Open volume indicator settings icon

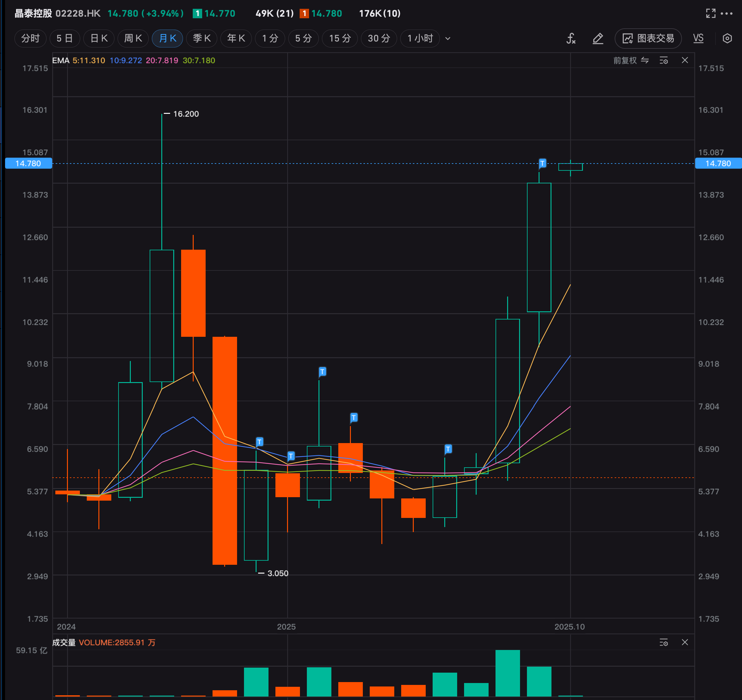[x=664, y=642]
